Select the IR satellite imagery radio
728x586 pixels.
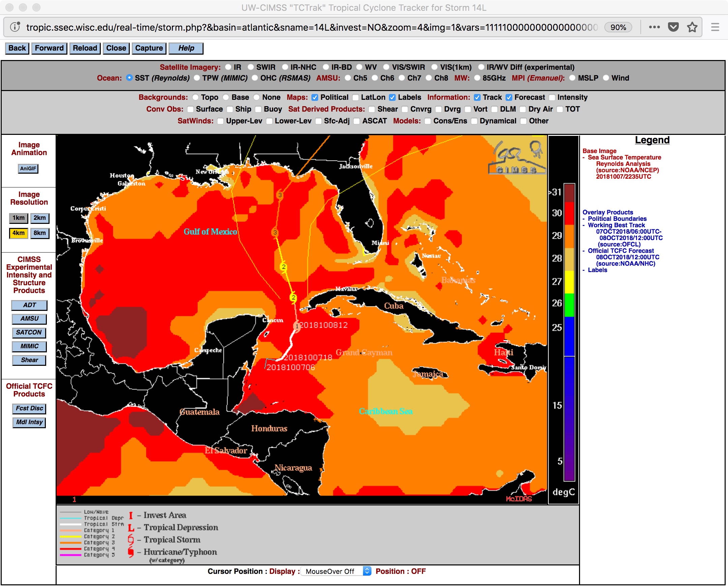point(228,67)
